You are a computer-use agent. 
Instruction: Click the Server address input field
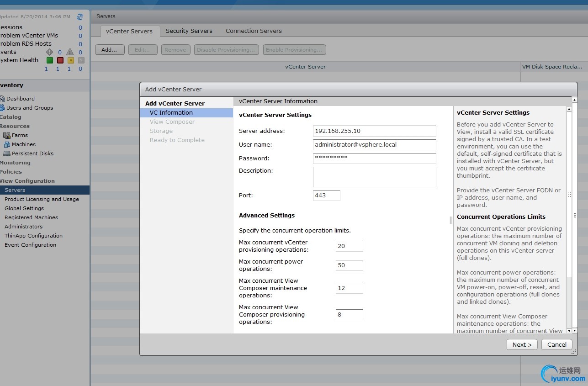click(374, 131)
